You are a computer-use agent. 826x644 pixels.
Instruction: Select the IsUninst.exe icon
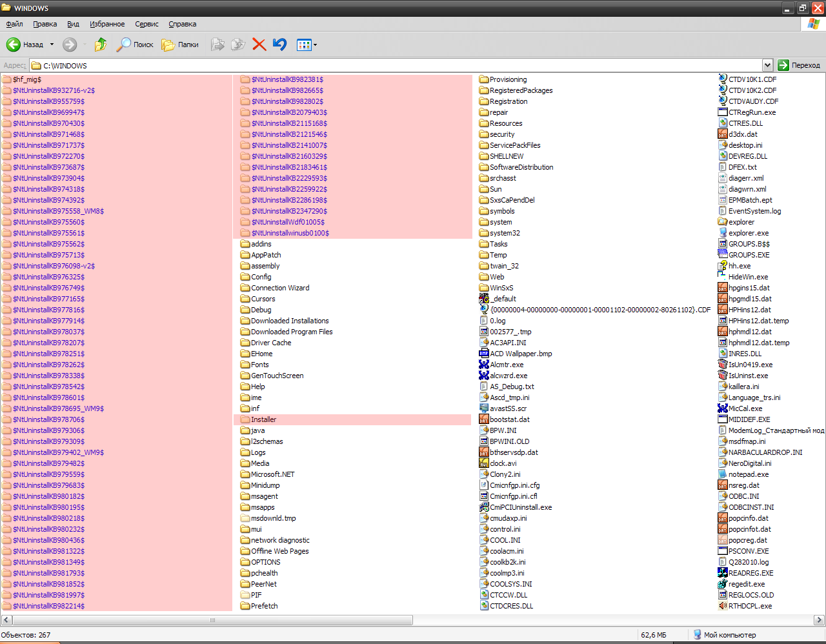[x=723, y=376]
